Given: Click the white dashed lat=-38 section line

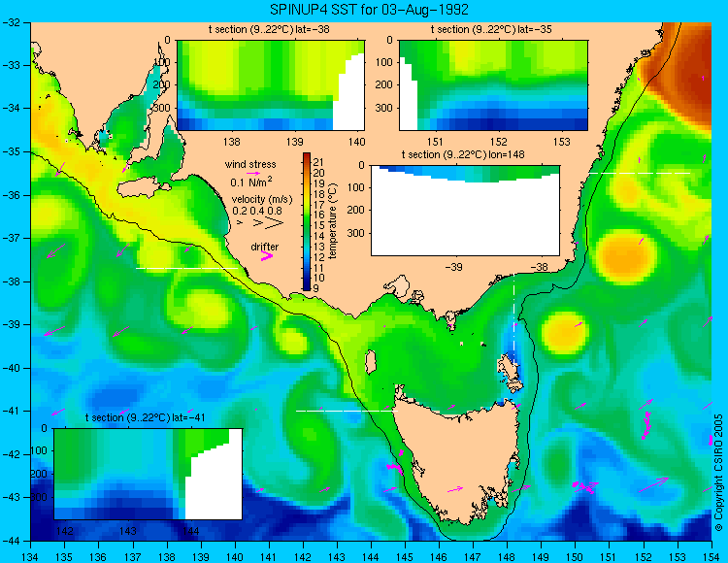Looking at the screenshot, I should click(186, 268).
